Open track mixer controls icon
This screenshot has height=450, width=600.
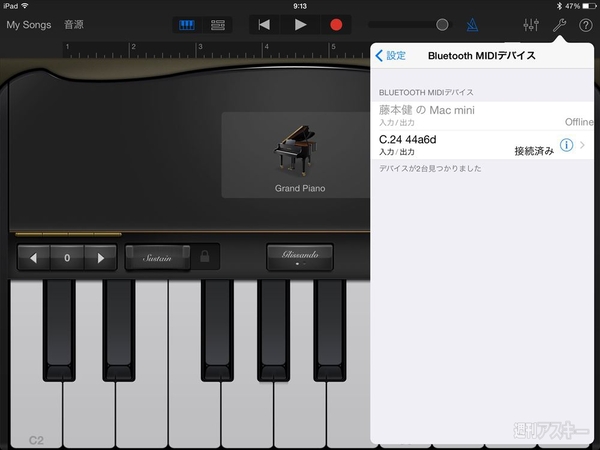click(531, 25)
